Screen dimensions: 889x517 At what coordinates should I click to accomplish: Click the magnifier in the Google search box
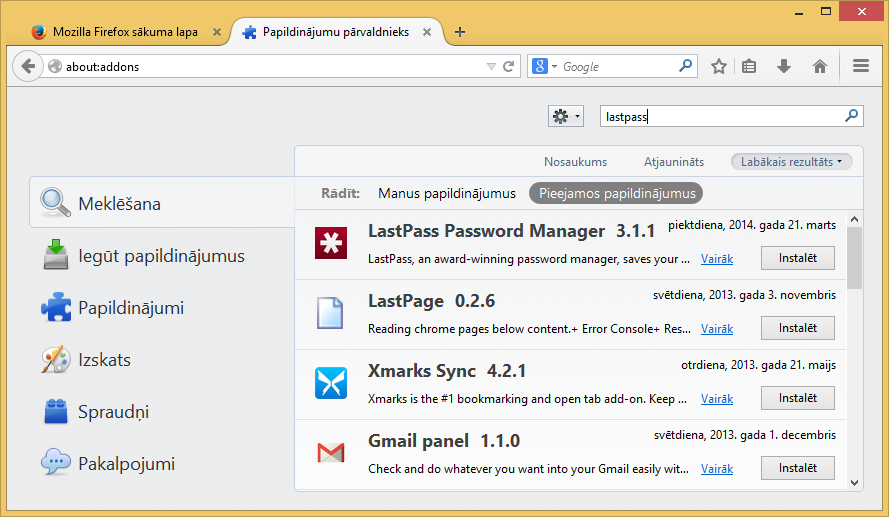click(x=685, y=66)
